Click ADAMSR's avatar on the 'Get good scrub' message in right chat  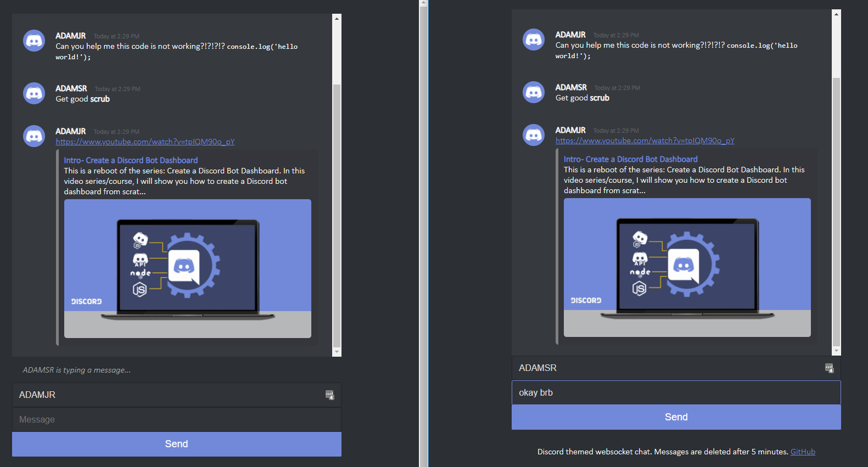point(534,92)
